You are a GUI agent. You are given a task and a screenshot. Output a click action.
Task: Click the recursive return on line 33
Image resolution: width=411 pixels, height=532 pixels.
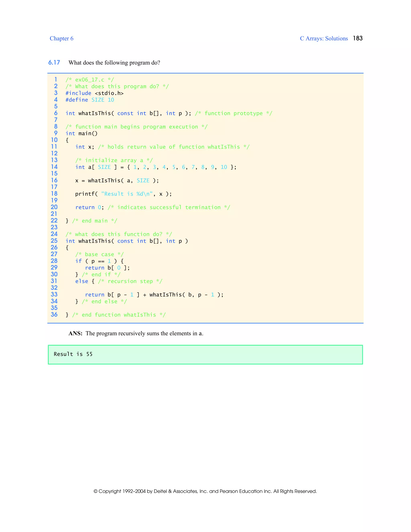point(154,295)
